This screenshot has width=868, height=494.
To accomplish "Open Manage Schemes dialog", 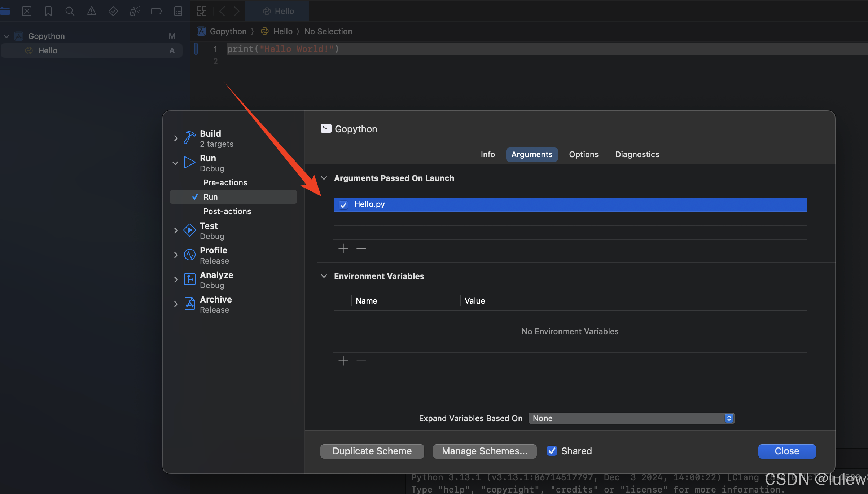I will (x=485, y=451).
